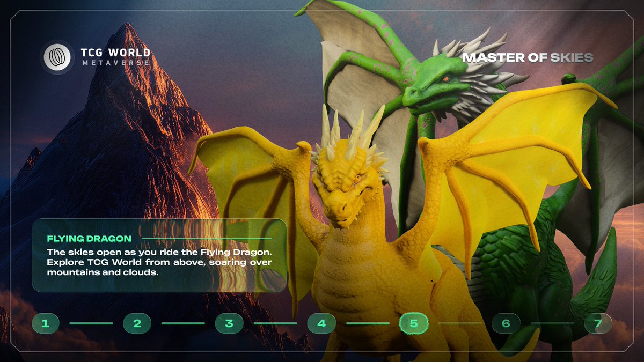Image resolution: width=644 pixels, height=362 pixels.
Task: Select step indicator 4
Action: click(321, 323)
